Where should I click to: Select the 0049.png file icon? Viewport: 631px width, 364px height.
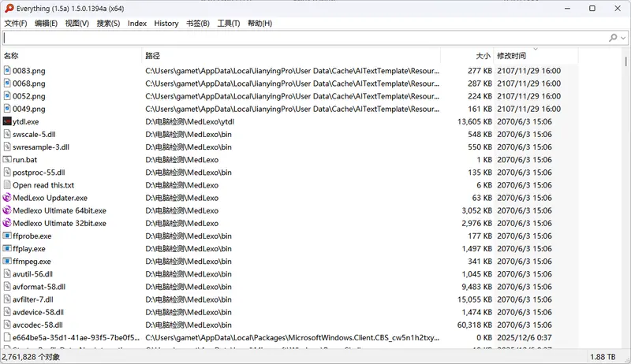(7, 109)
